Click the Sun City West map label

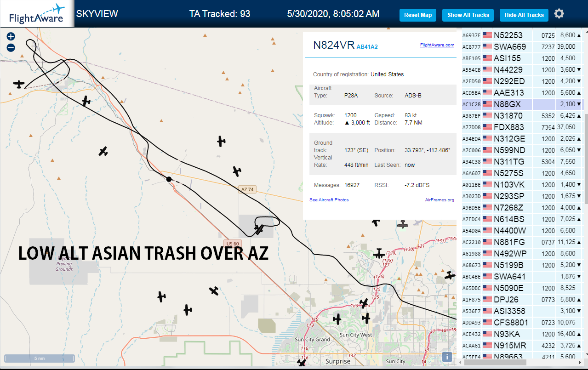tap(356, 335)
